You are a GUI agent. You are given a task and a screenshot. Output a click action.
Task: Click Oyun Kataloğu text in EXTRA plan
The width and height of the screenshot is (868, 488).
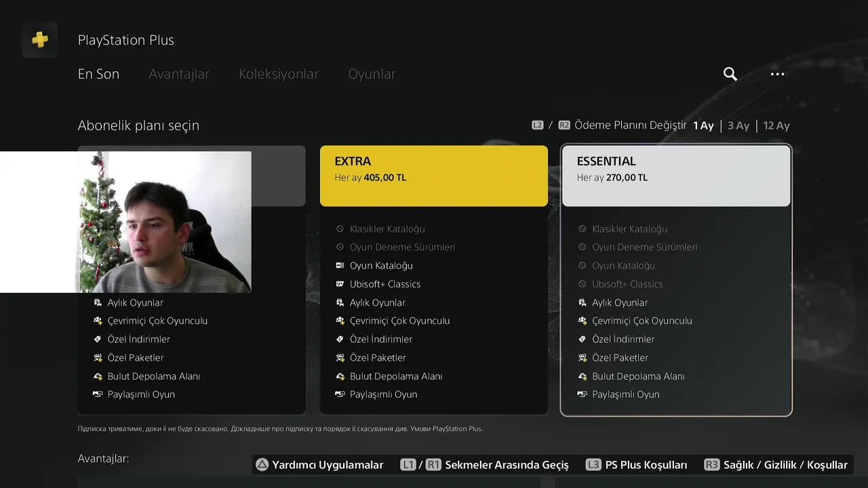point(381,266)
